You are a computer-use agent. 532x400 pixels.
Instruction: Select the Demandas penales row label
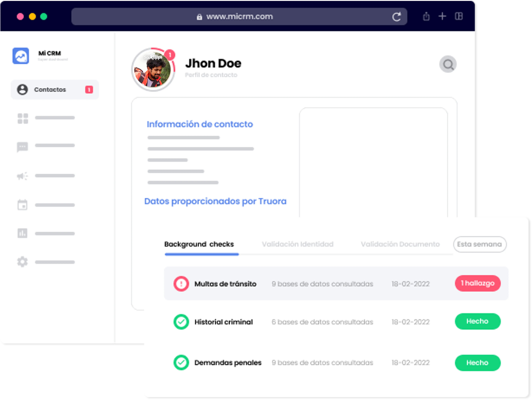pos(228,363)
